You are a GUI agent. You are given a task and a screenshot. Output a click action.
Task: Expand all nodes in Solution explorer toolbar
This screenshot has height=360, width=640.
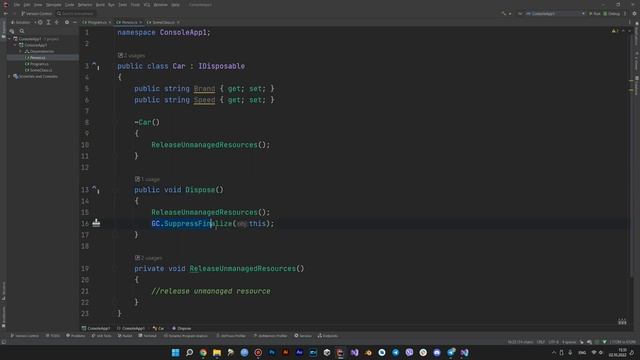coord(48,22)
